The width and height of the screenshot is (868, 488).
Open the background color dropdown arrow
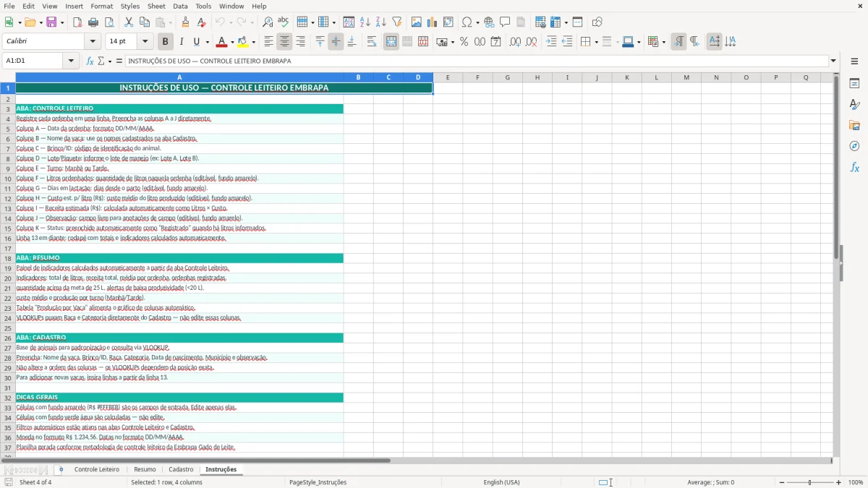(253, 42)
